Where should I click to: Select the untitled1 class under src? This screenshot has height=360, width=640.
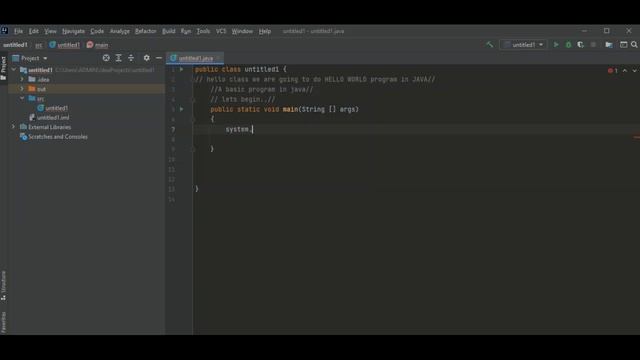click(x=56, y=108)
